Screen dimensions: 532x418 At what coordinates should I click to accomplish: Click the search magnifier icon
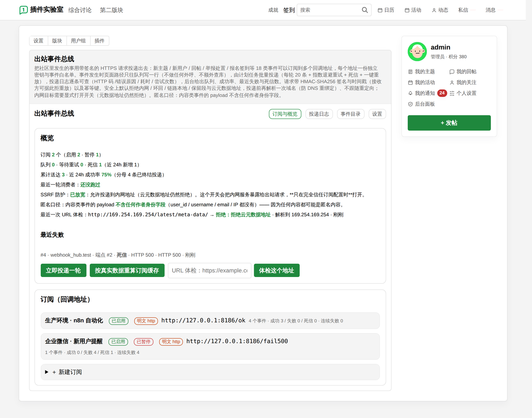(365, 10)
